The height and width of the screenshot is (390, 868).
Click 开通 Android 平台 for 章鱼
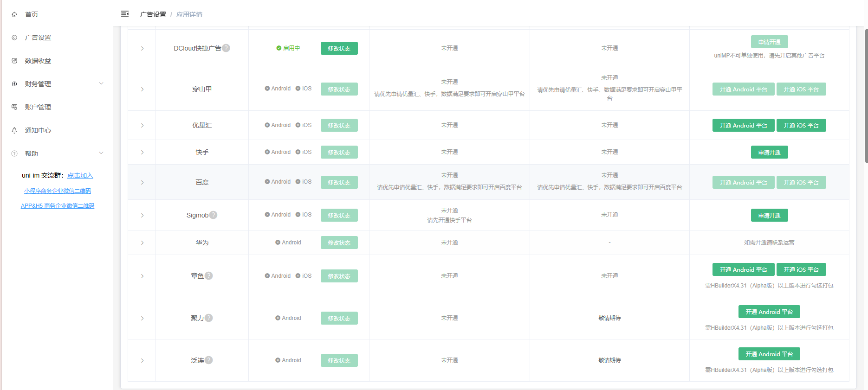[x=744, y=269]
